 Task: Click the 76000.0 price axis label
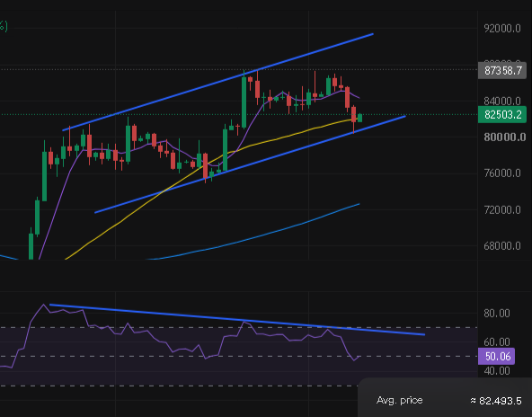(502, 173)
